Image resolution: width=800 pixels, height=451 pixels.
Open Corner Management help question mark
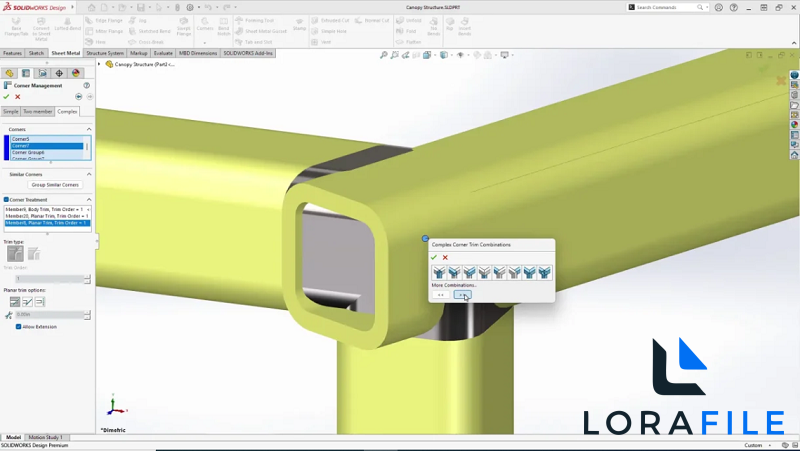click(87, 85)
